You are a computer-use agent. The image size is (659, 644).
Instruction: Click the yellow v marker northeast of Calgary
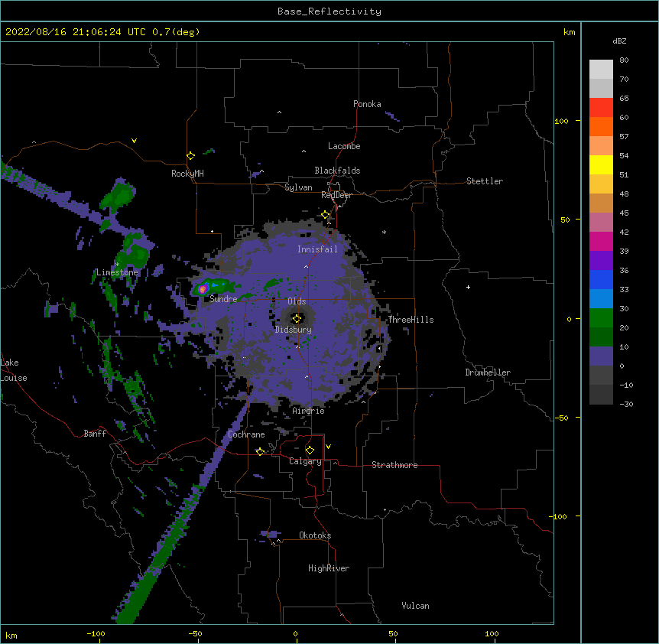(328, 447)
